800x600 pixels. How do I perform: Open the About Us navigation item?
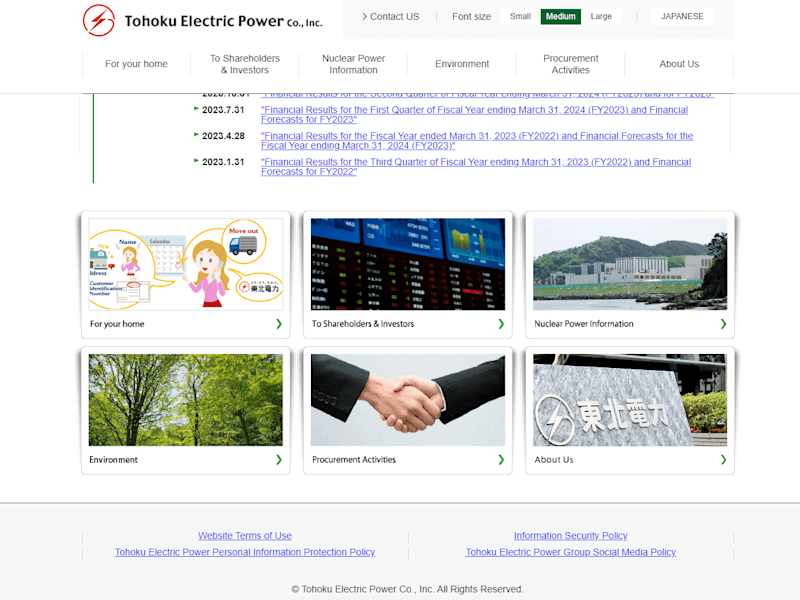679,64
